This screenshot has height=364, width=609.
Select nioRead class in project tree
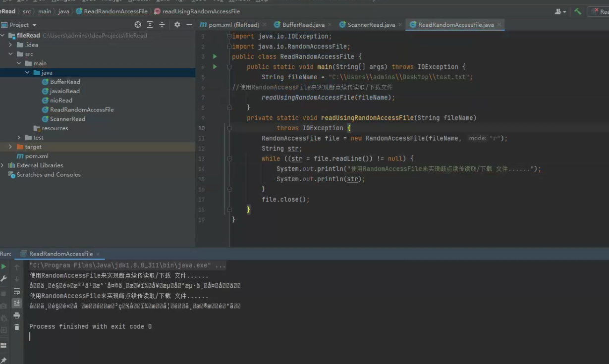[x=61, y=101]
